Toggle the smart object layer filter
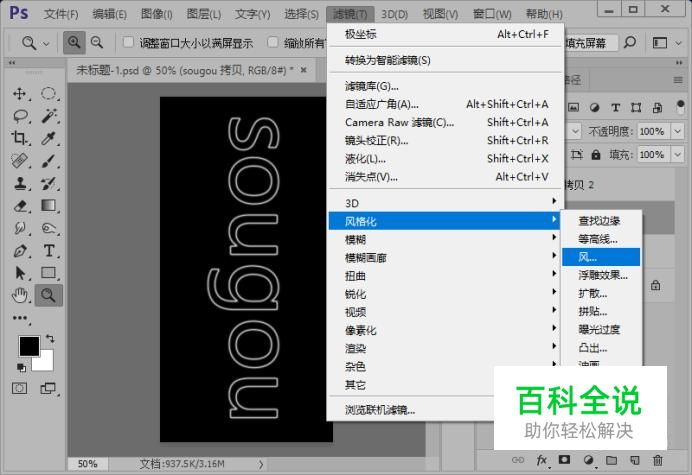Viewport: 692px width, 475px height. pyautogui.click(x=657, y=107)
